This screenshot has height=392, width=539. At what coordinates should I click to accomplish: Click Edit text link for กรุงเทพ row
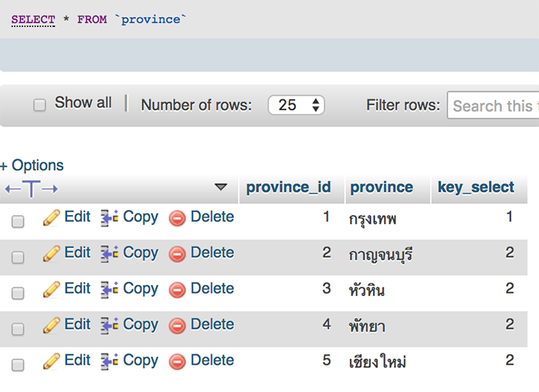[x=77, y=216]
